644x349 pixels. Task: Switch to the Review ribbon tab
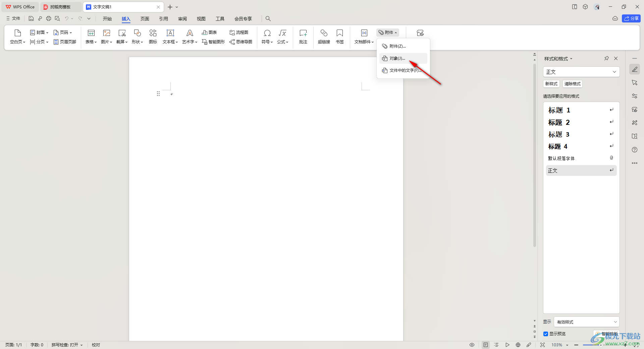coord(182,19)
